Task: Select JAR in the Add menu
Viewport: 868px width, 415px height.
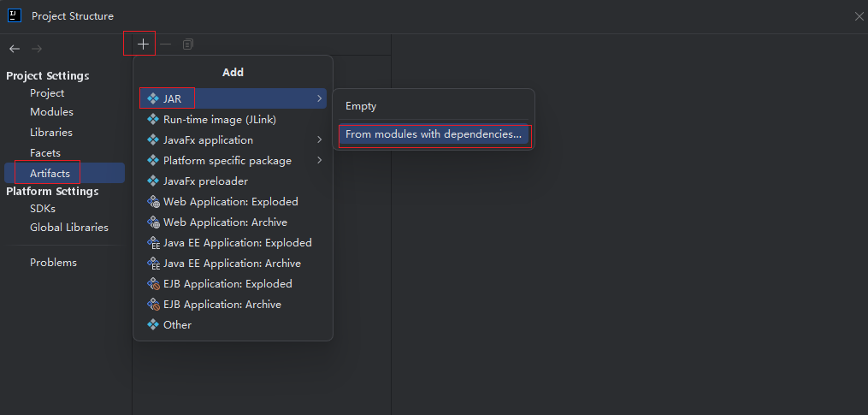Action: tap(233, 99)
